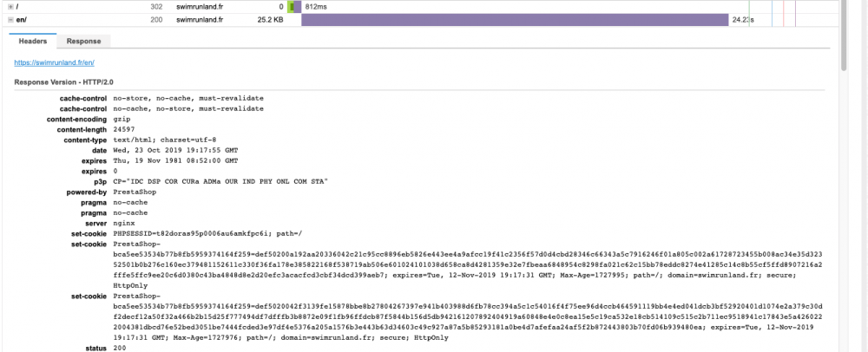Switch to the Response tab
Viewport: 868px width, 352px height.
pos(83,41)
